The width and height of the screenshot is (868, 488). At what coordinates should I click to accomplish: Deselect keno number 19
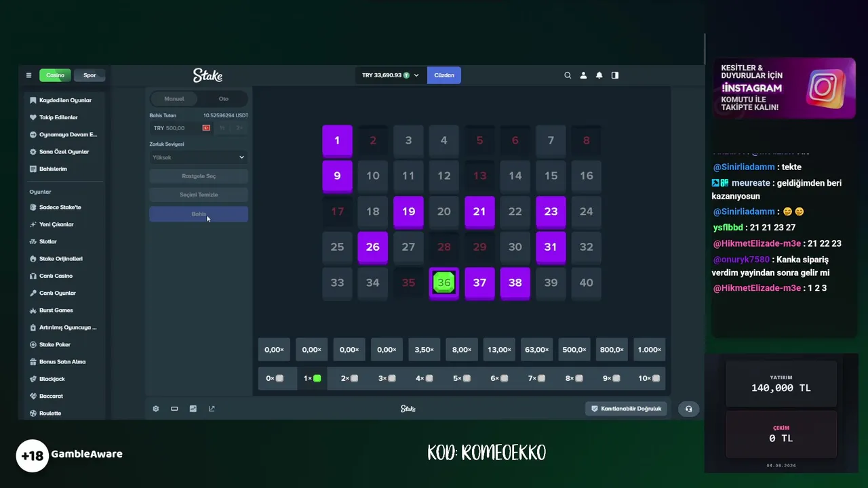[408, 211]
